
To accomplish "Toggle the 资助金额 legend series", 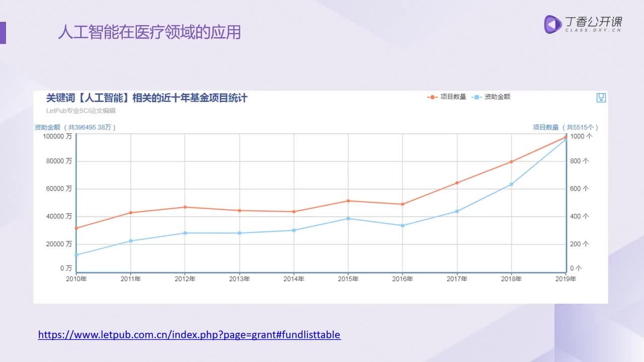I will coord(491,97).
